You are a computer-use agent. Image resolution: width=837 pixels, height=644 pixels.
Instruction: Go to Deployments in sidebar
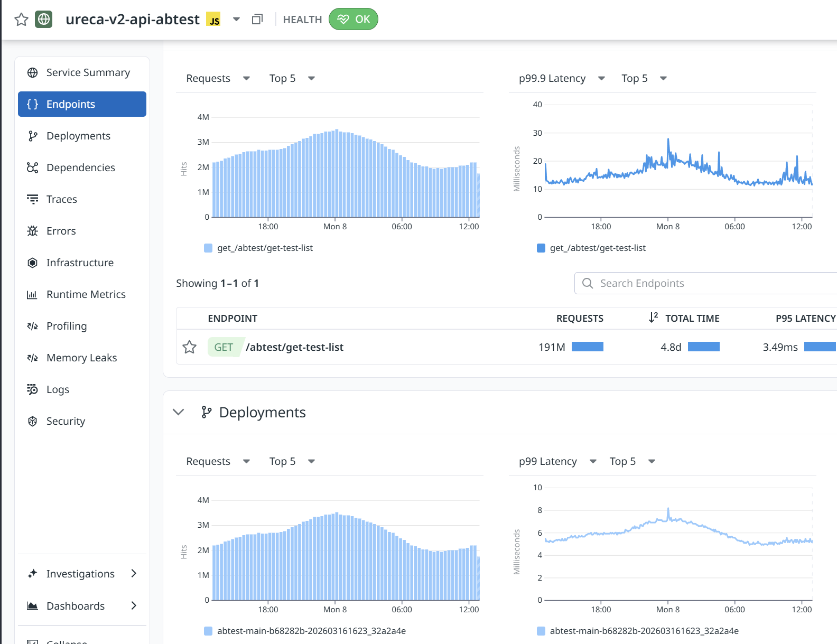coord(82,136)
